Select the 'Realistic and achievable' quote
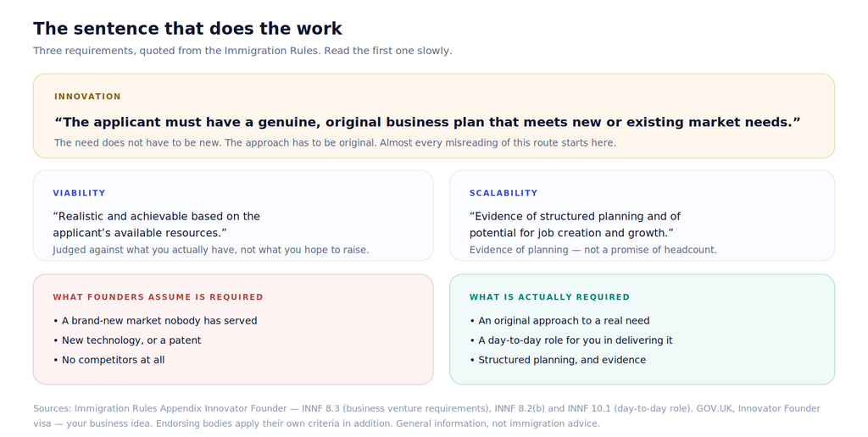 point(157,224)
